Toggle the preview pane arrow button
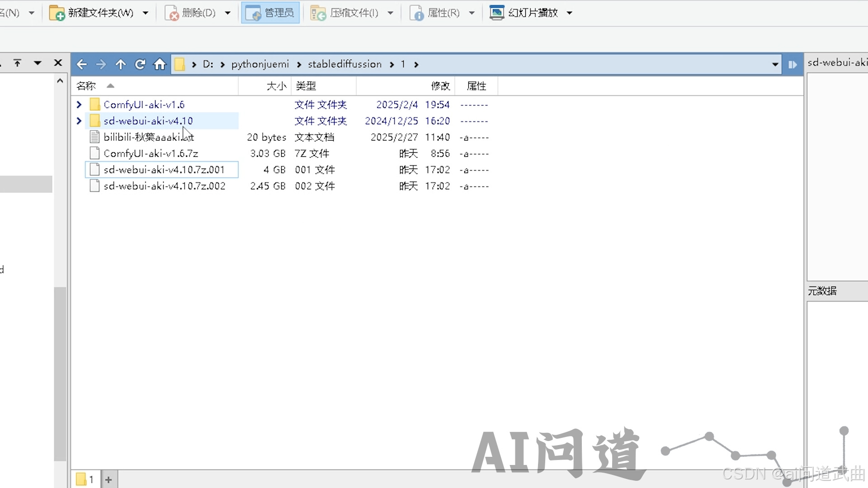Image resolution: width=868 pixels, height=488 pixels. (x=792, y=65)
